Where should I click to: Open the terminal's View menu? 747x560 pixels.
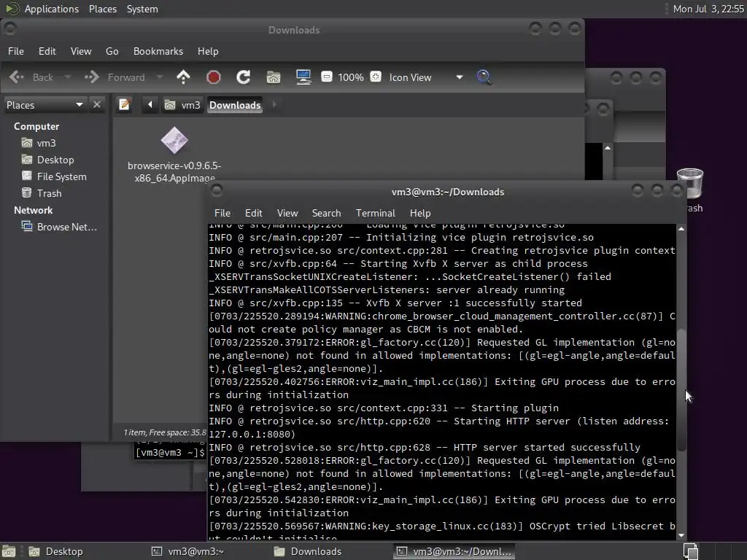pyautogui.click(x=287, y=213)
